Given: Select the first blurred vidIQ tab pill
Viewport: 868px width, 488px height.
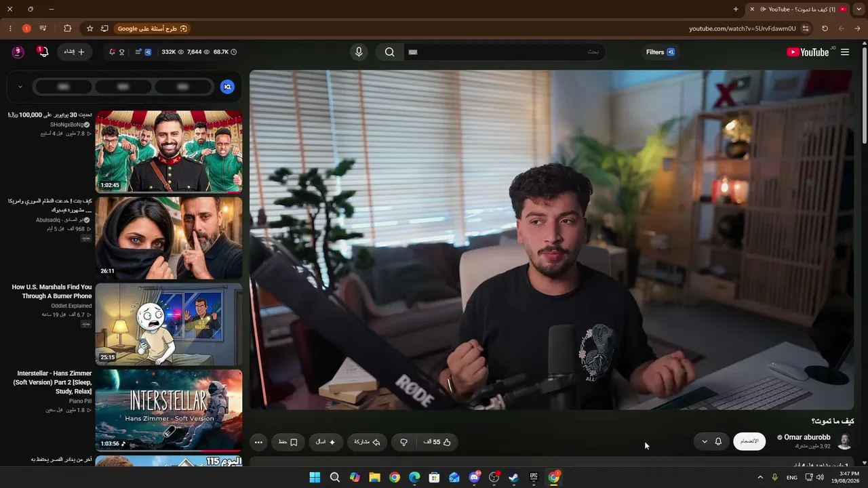Looking at the screenshot, I should [x=64, y=87].
